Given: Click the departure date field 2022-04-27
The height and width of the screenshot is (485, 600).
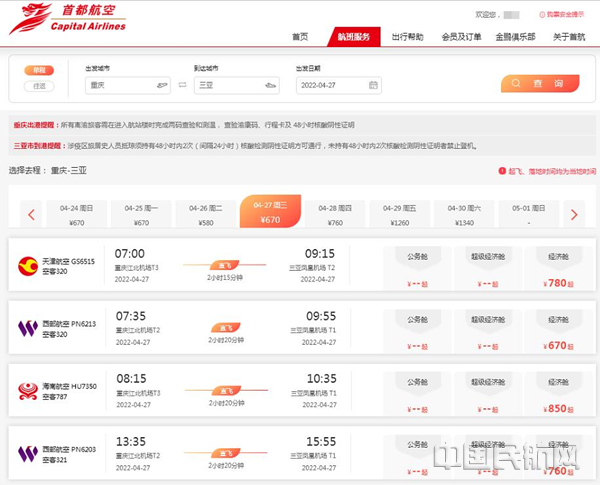Looking at the screenshot, I should point(339,85).
